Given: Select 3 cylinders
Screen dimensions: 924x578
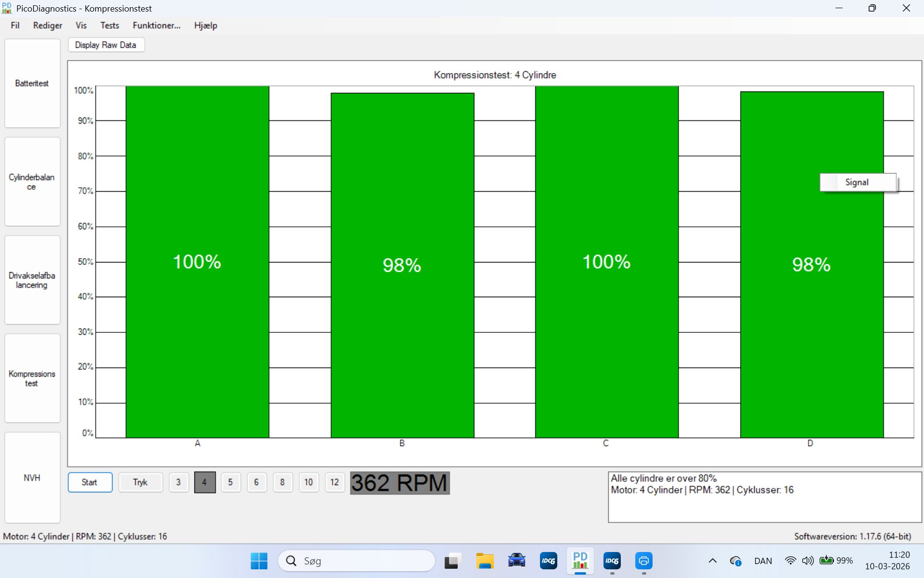Looking at the screenshot, I should (x=178, y=482).
